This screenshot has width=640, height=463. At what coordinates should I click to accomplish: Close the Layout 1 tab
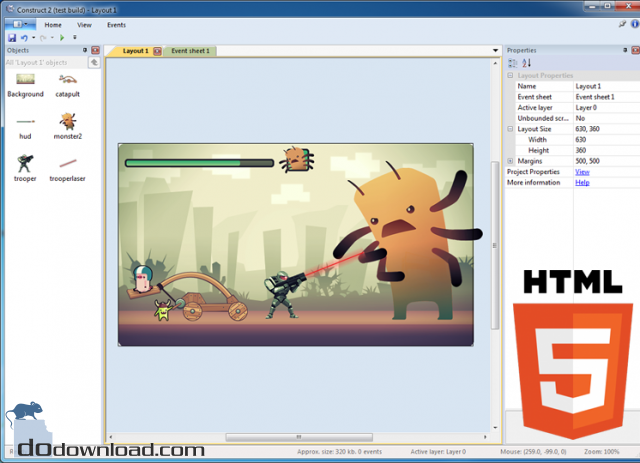coord(158,51)
